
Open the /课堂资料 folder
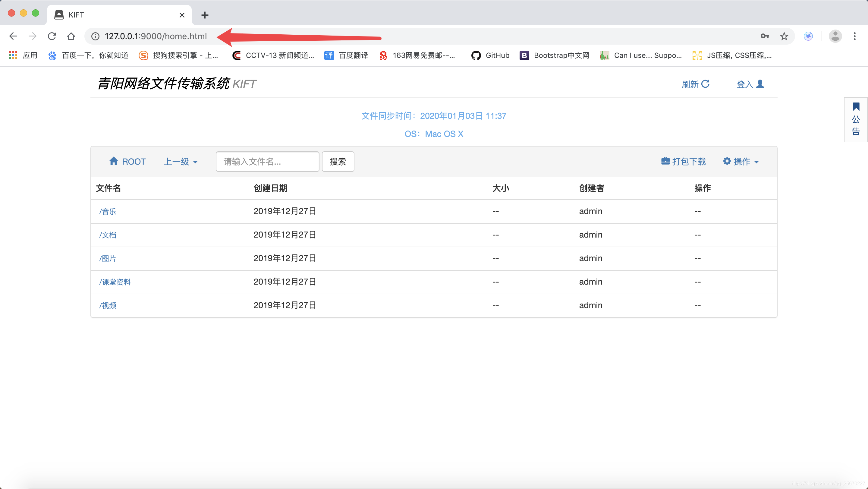115,282
